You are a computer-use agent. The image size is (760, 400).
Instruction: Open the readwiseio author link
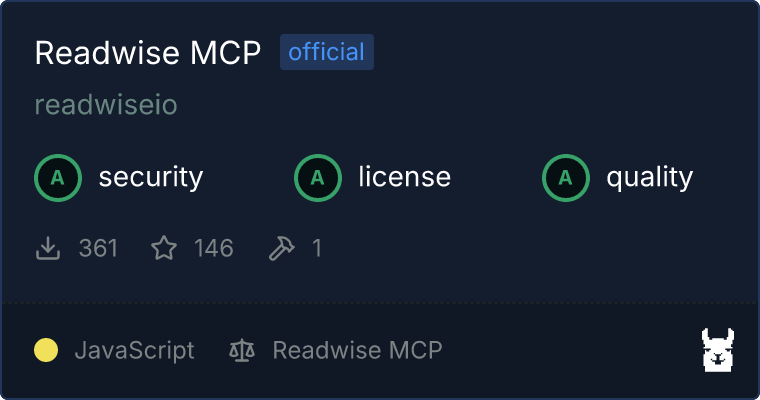coord(106,105)
